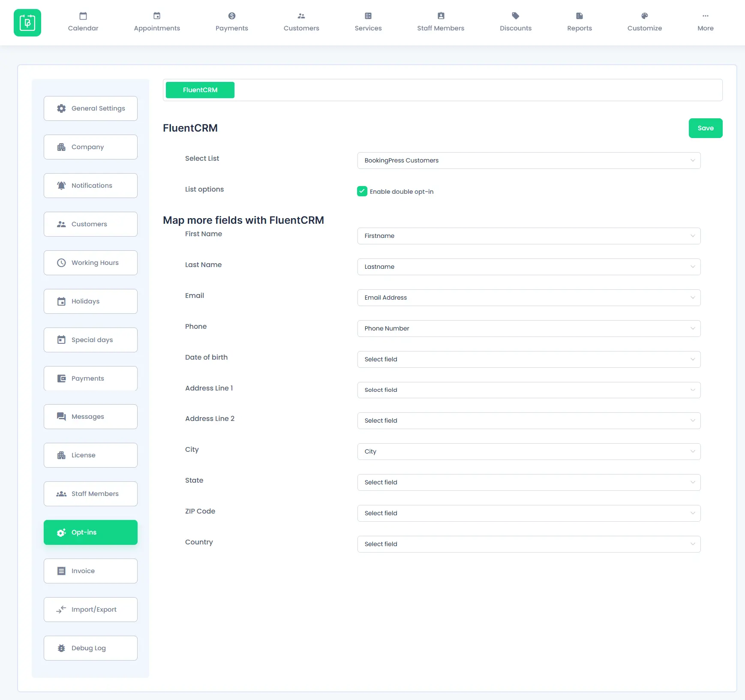This screenshot has height=700, width=745.
Task: Expand the Select List dropdown
Action: [529, 160]
